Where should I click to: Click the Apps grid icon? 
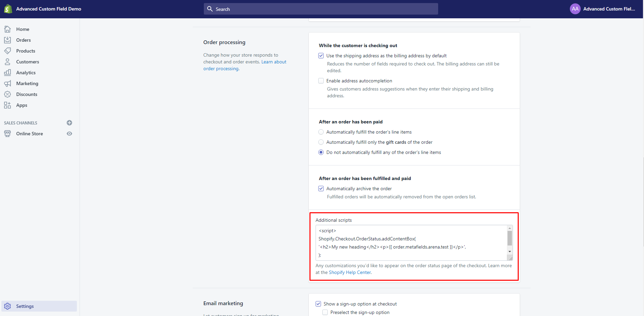(x=7, y=105)
